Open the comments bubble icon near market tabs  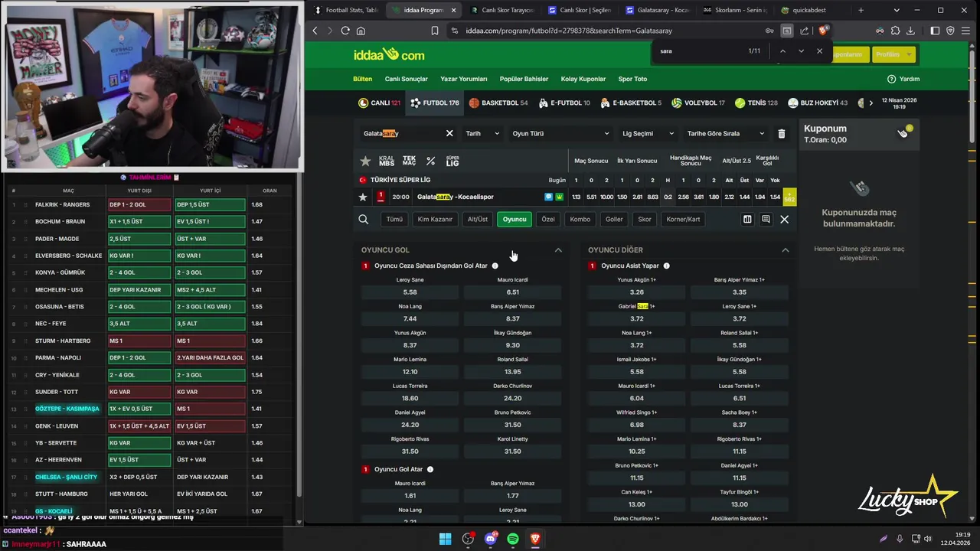(x=766, y=219)
